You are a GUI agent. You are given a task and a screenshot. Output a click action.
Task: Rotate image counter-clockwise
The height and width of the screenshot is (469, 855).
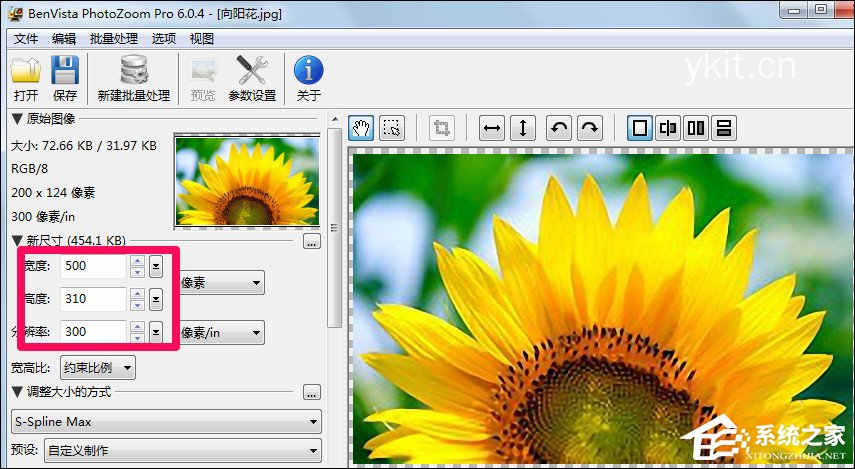tap(560, 128)
